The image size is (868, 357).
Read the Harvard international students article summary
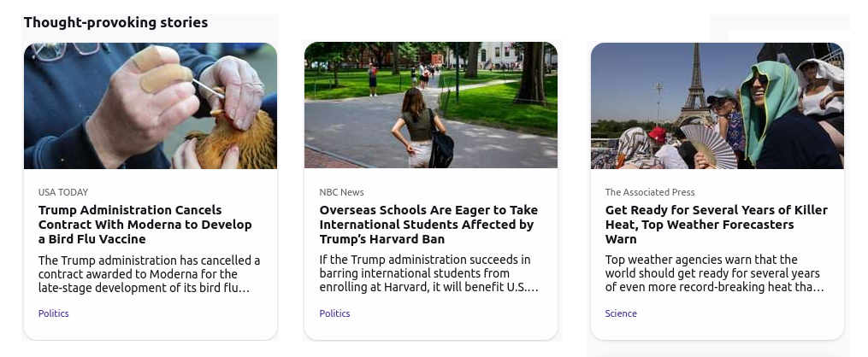pyautogui.click(x=429, y=273)
